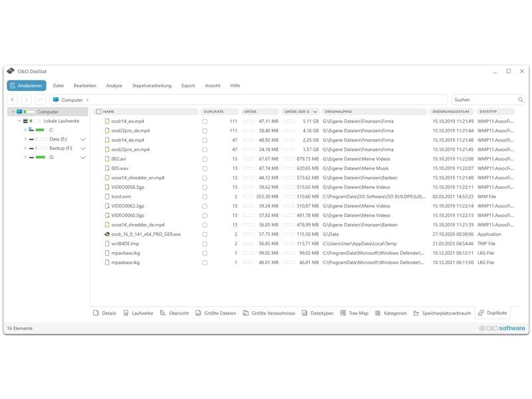Screen dimensions: 532x399
Task: Expand the Backup (F:) drive node
Action: pos(25,148)
